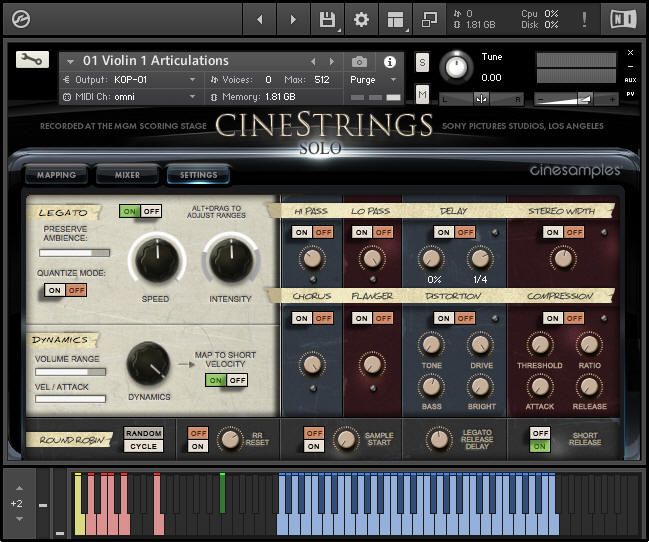Mute the instrument with M button
649x542 pixels.
(422, 95)
